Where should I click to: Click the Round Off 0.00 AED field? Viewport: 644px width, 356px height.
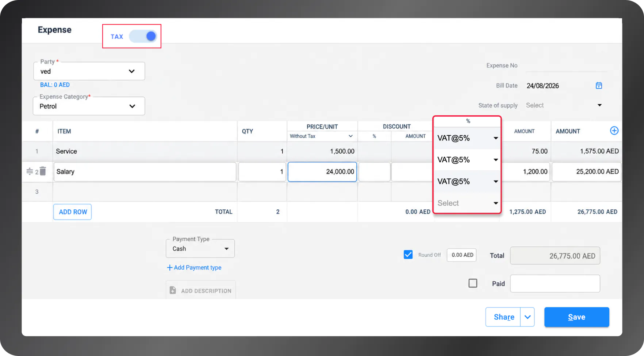[x=462, y=255]
